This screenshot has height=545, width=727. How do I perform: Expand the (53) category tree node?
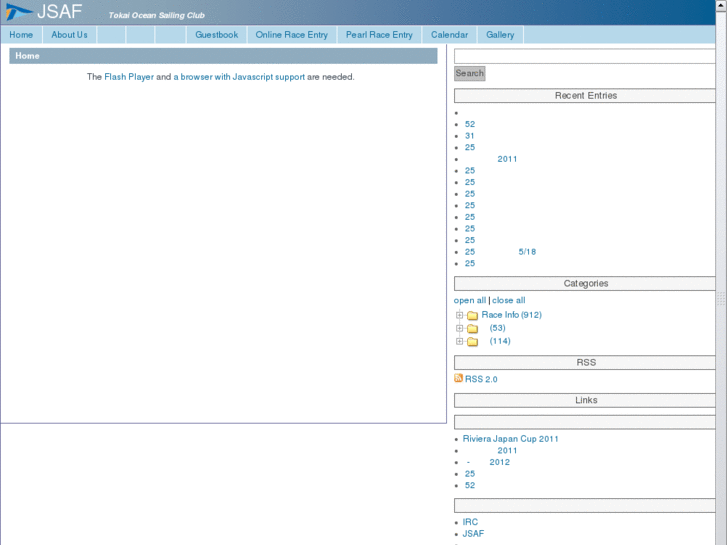point(460,328)
